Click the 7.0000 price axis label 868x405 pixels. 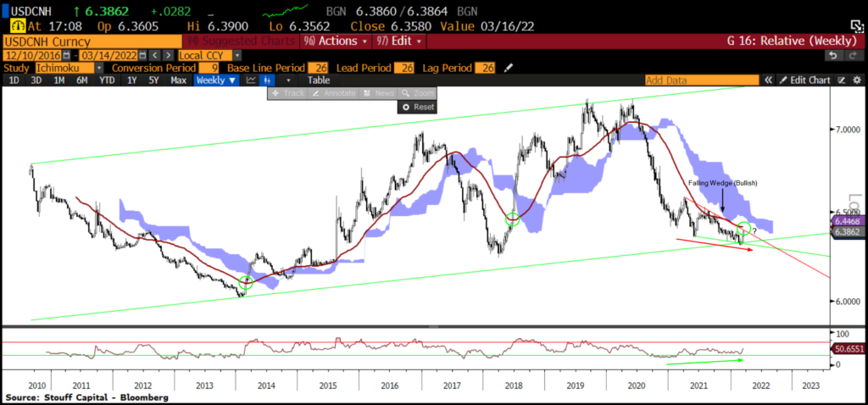tap(848, 130)
